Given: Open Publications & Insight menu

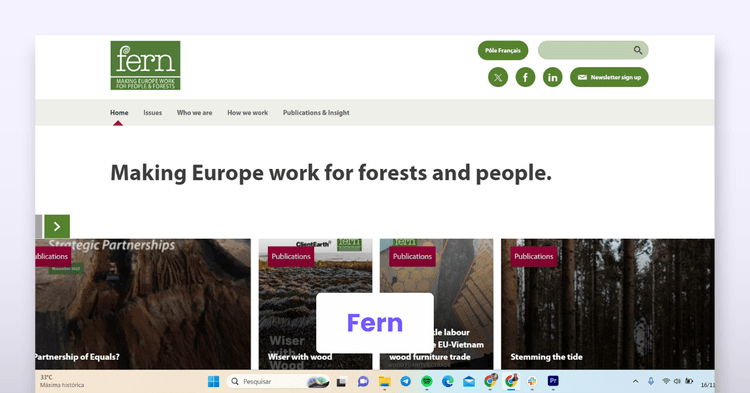Looking at the screenshot, I should tap(316, 113).
